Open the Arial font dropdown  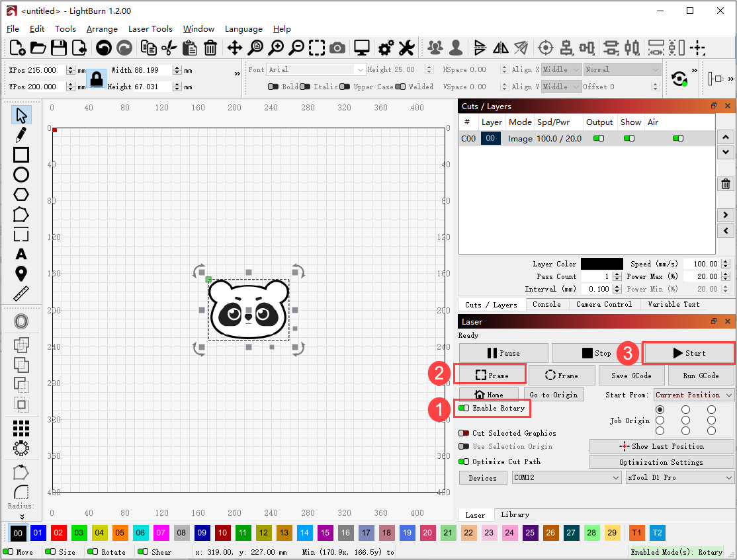[316, 69]
